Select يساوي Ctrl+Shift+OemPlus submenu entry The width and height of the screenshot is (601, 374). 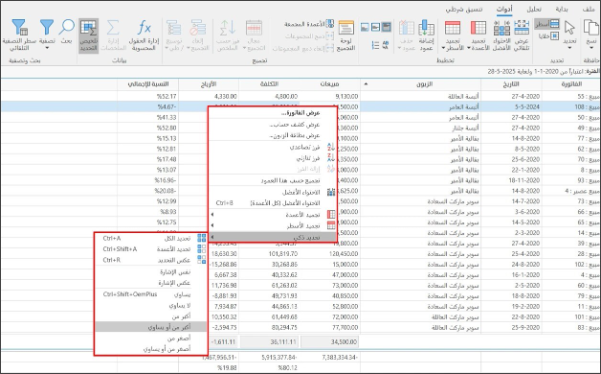coord(151,294)
